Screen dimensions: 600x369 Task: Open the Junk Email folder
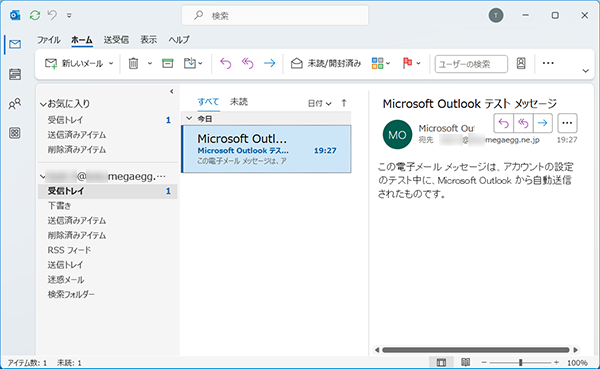click(107, 279)
